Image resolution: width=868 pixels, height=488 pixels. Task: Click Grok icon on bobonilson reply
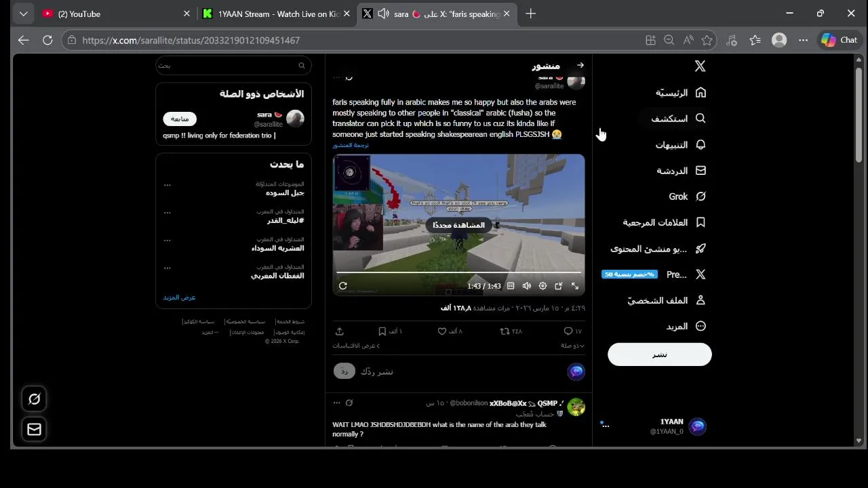(349, 403)
